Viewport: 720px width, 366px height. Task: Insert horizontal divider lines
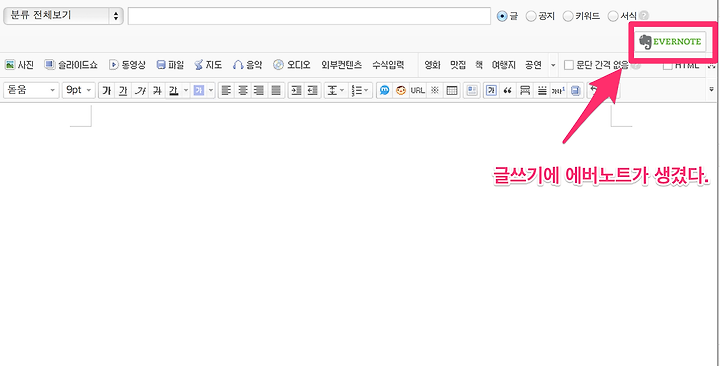pos(542,90)
